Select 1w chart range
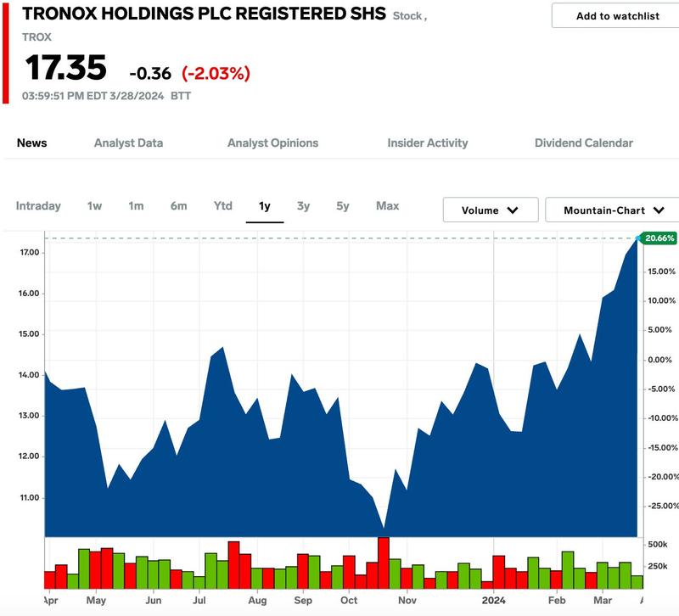 coord(94,206)
